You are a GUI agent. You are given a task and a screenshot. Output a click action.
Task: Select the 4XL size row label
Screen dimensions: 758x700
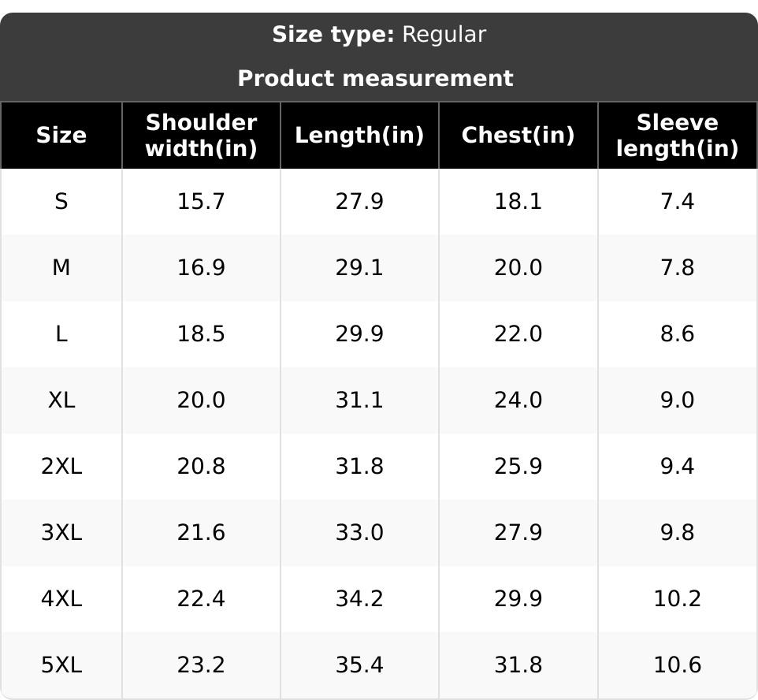point(61,599)
